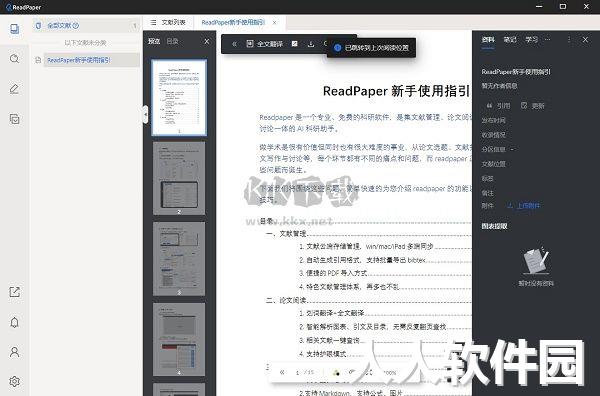Screen dimensions: 600x396
Task: Open the page 3 thumbnail
Action: (179, 259)
